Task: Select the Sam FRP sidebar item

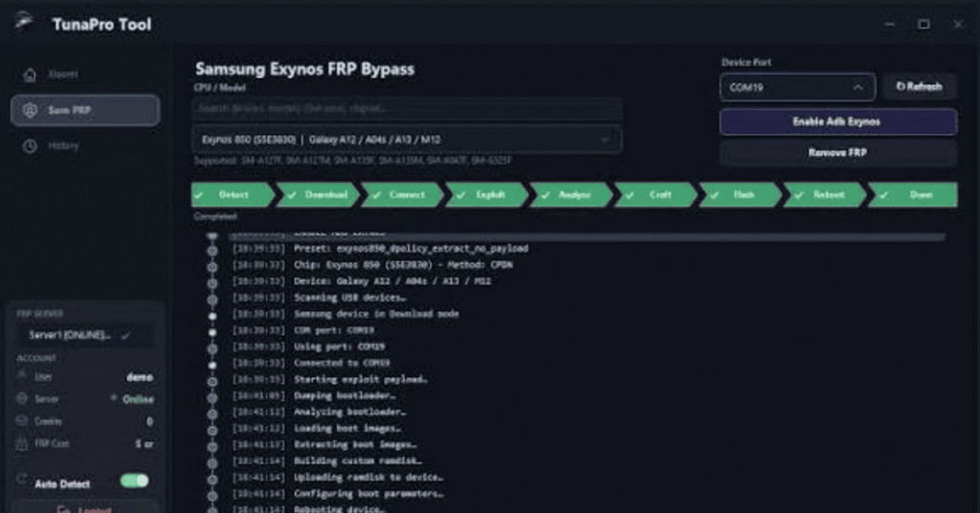Action: [85, 111]
